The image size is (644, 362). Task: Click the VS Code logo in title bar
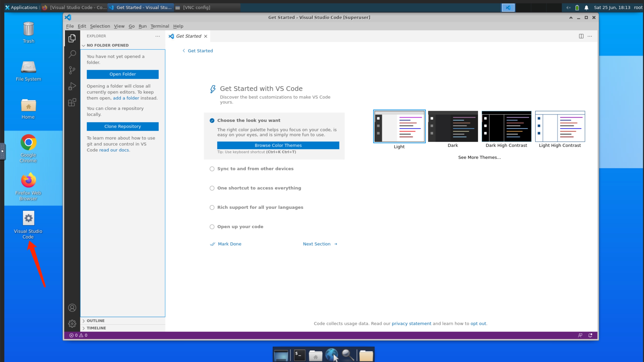(x=68, y=17)
